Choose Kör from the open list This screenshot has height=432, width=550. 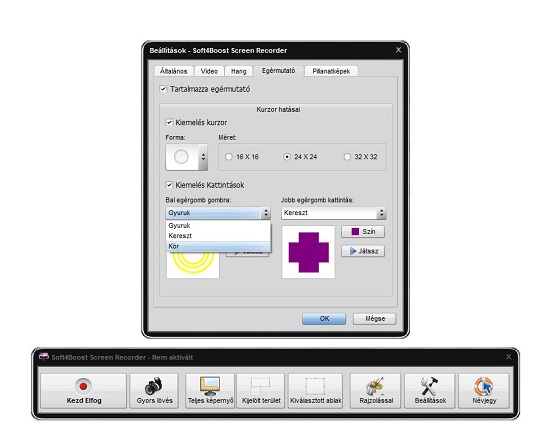218,246
